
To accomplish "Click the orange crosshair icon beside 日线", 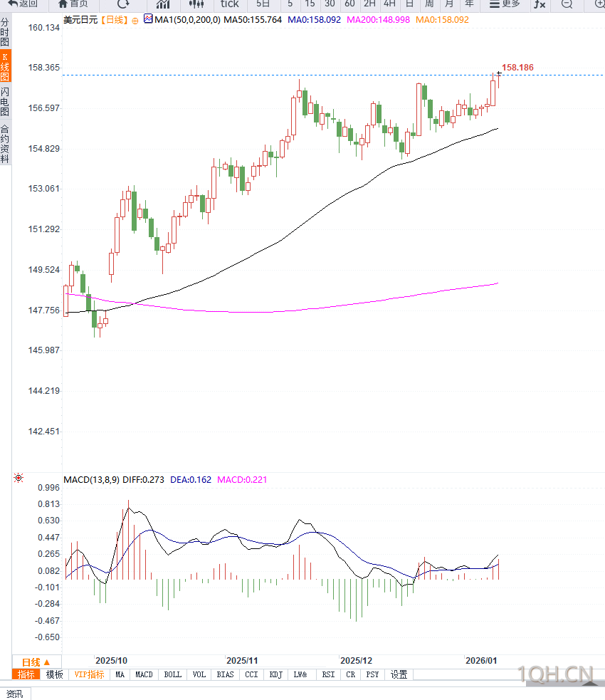I will 135,21.
